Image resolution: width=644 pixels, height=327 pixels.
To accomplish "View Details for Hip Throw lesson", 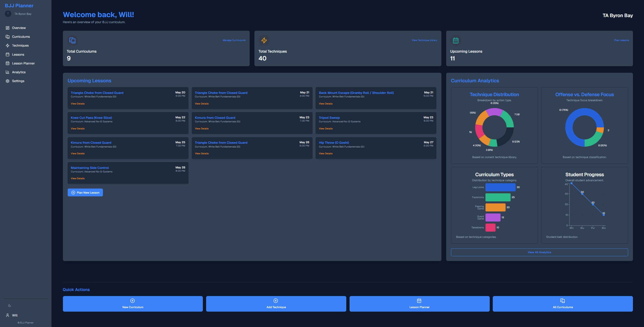I will (x=326, y=154).
